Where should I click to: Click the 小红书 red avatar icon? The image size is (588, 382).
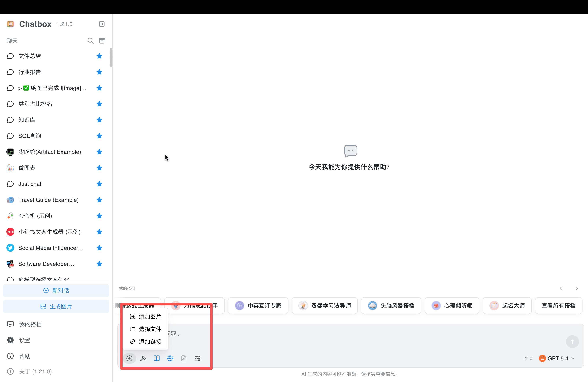10,232
